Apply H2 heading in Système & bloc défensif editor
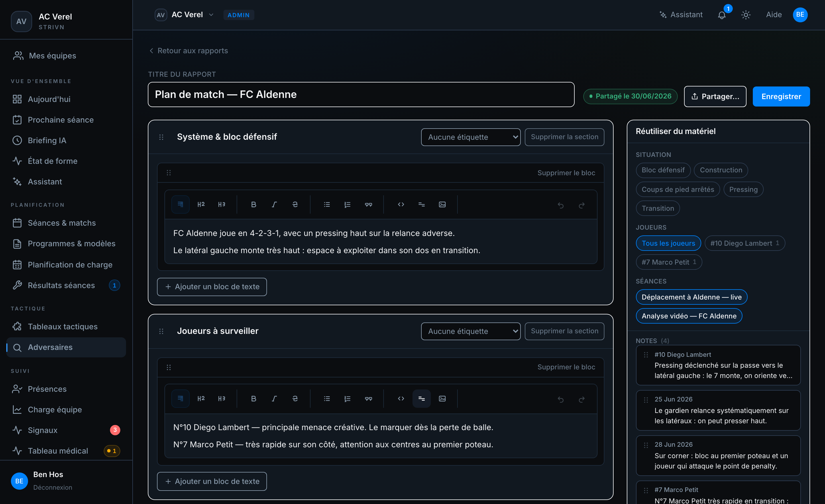The image size is (825, 504). click(x=201, y=204)
